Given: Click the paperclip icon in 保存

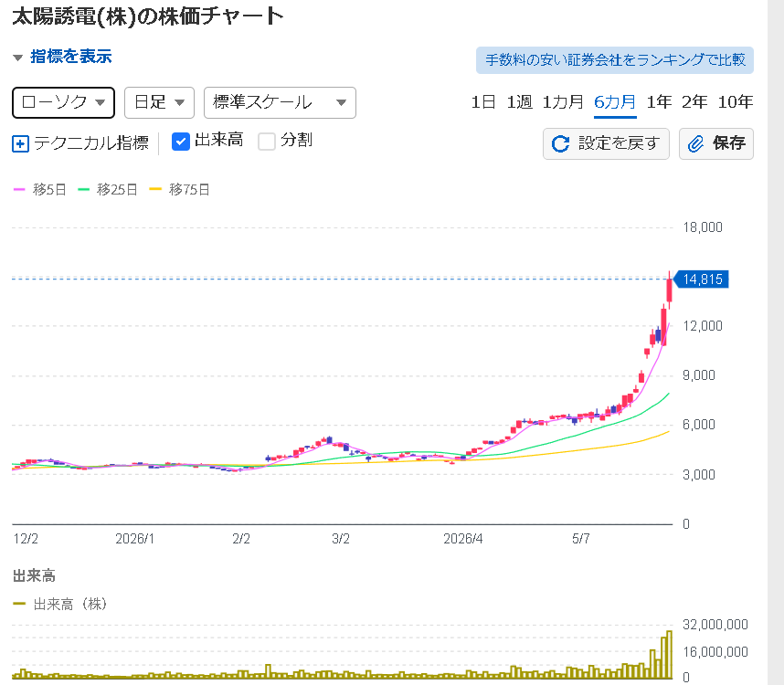Looking at the screenshot, I should pos(695,144).
